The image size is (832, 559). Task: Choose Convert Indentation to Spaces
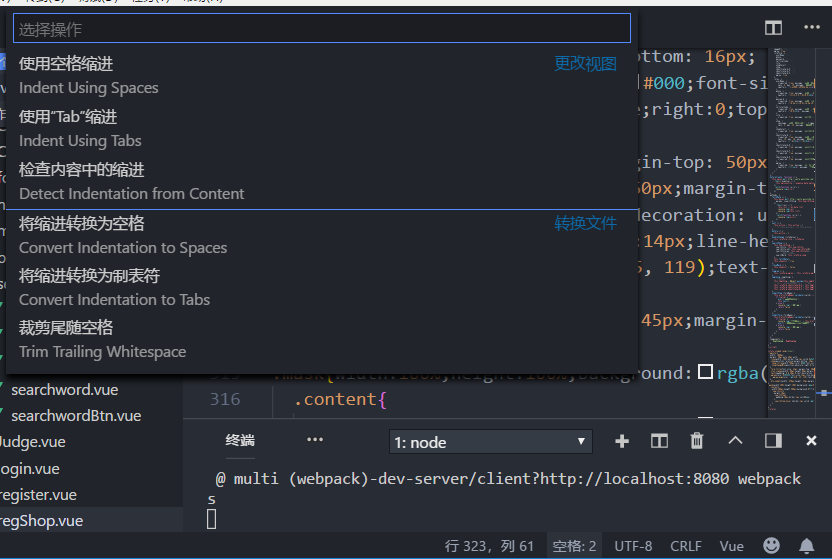pyautogui.click(x=322, y=235)
